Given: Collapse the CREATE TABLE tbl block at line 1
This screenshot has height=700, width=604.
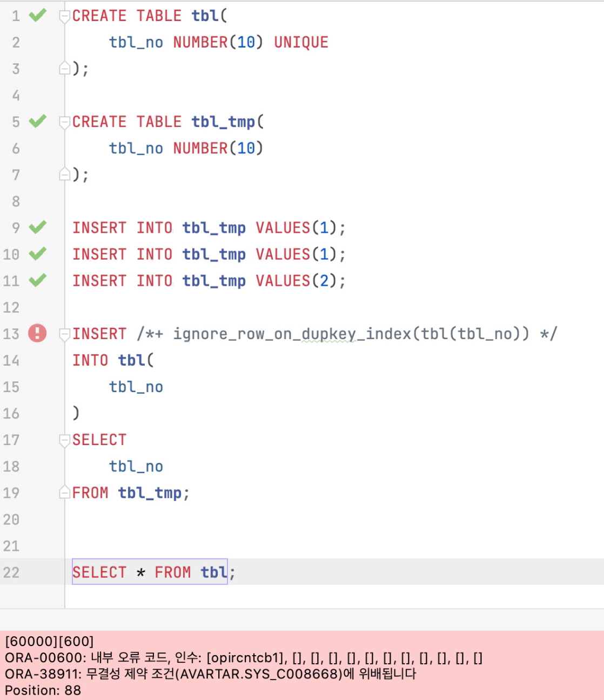Looking at the screenshot, I should tap(64, 16).
